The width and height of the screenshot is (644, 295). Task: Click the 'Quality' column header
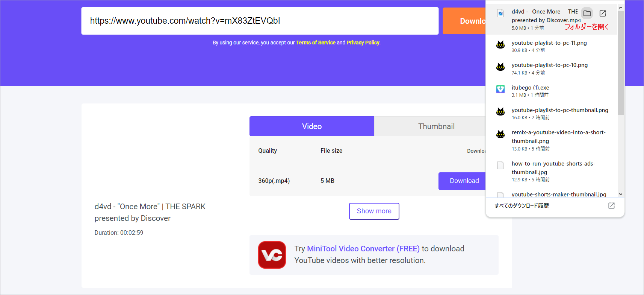268,151
